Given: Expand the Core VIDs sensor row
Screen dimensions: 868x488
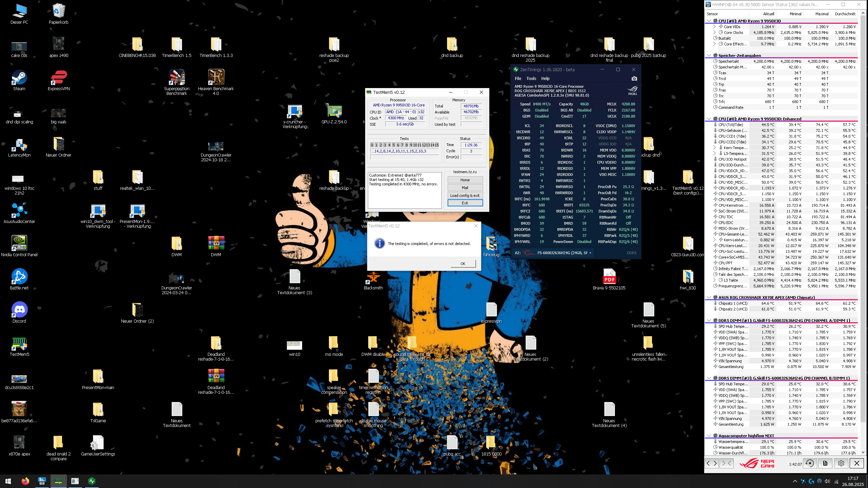Looking at the screenshot, I should pyautogui.click(x=715, y=26).
